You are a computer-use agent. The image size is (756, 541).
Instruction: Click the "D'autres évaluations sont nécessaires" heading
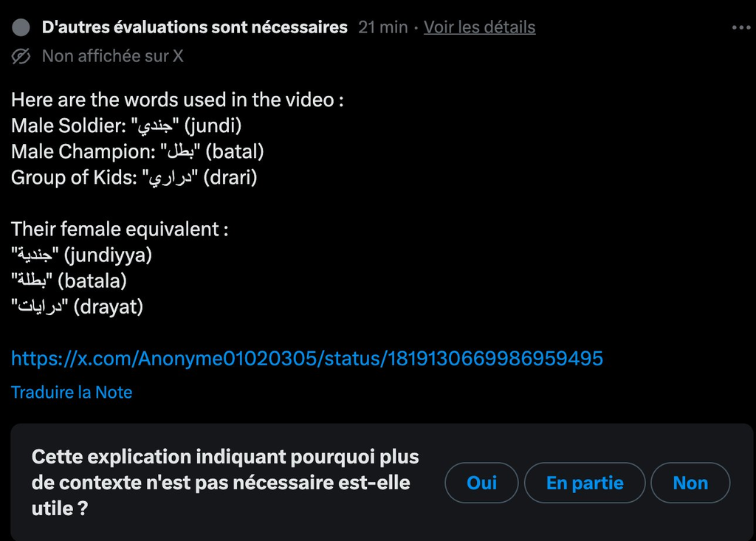[x=194, y=28]
